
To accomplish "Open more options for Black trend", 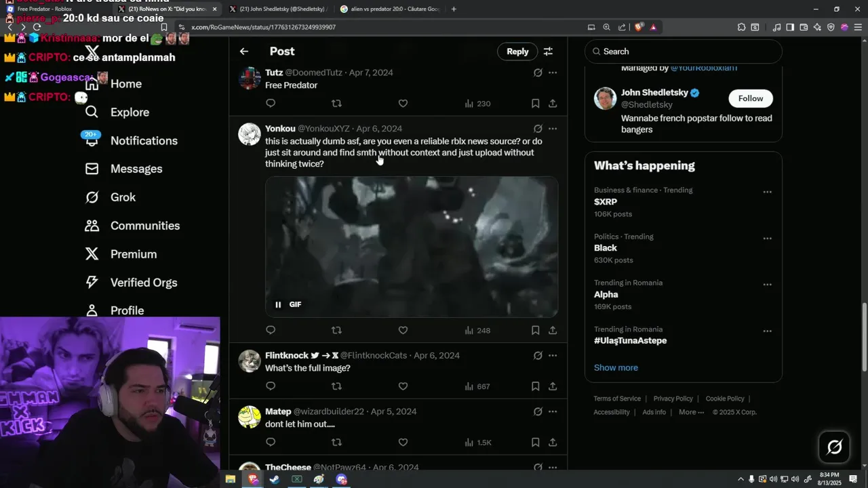I will (767, 238).
